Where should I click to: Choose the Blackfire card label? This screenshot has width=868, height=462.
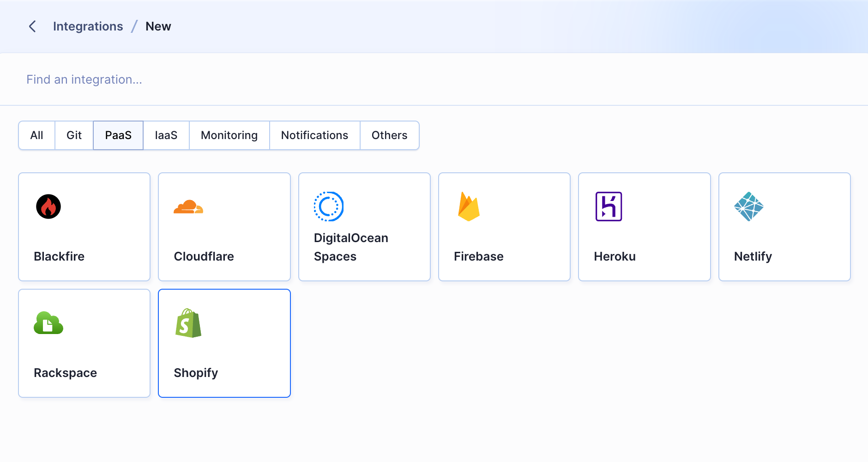(59, 256)
